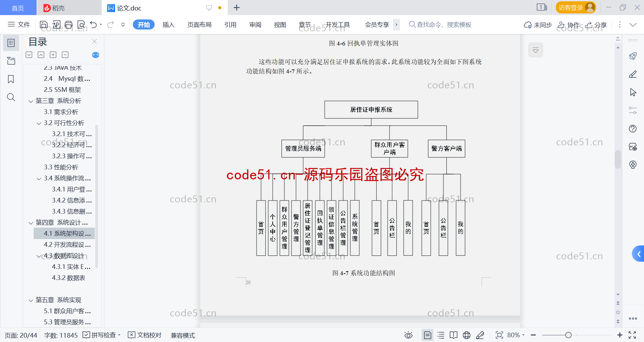644x342 pixels.
Task: Click 文档校对 in status bar
Action: [x=145, y=335]
